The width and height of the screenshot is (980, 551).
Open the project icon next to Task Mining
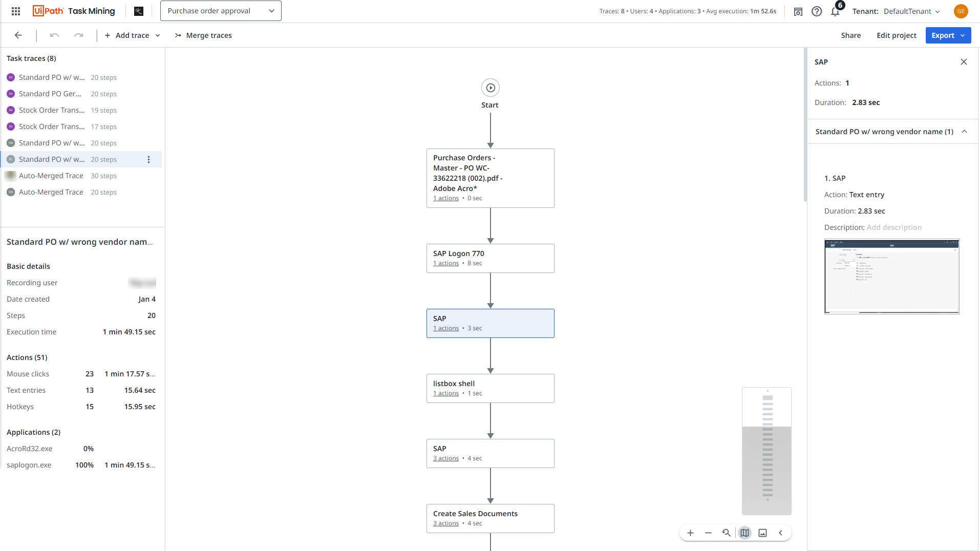click(139, 11)
